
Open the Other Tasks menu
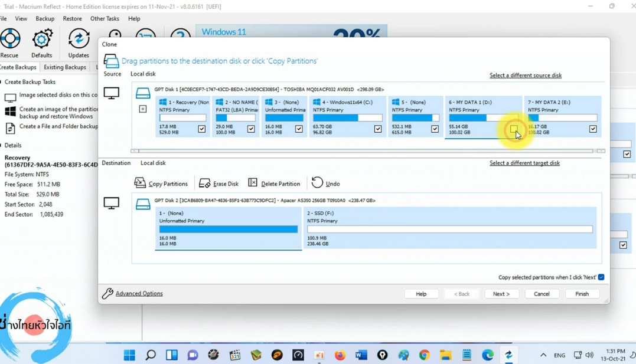[105, 19]
